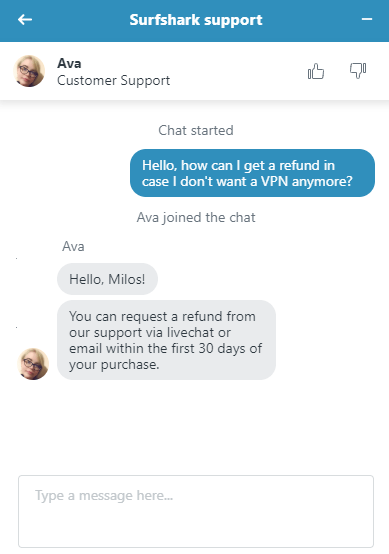Click the 'Hello, Milos!' message bubble
Screen dimensions: 389x554
(x=107, y=279)
